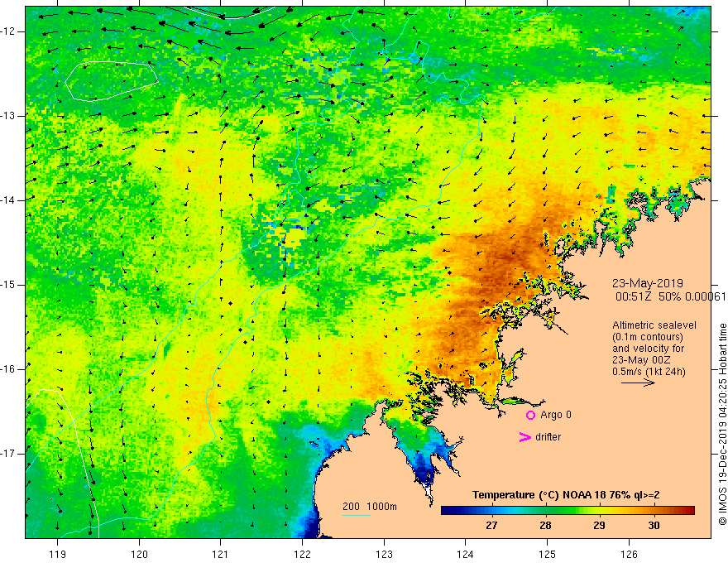This screenshot has height=563, width=728.
Task: Click longitude axis label 125
Action: [x=548, y=554]
